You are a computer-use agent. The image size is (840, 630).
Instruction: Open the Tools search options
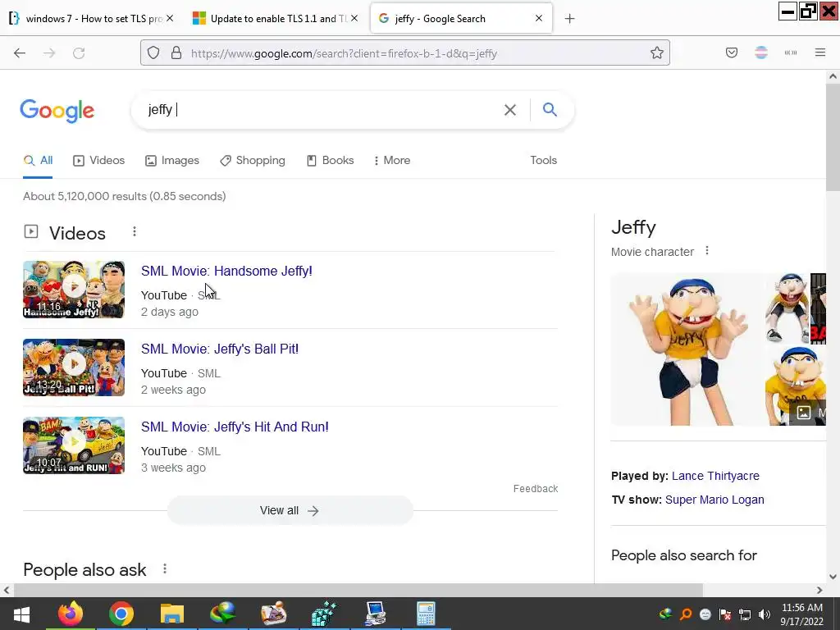pos(543,160)
